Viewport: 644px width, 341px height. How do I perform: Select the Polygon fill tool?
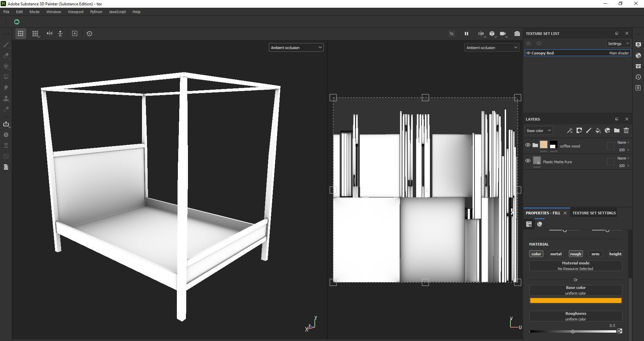coord(6,77)
